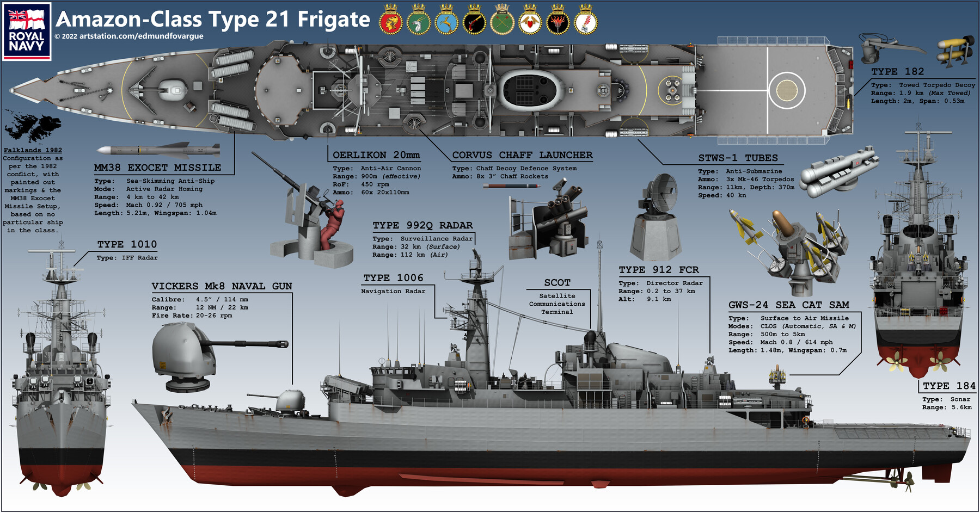Select the HMS Amazon crest badge
980x513 pixels.
tap(391, 22)
